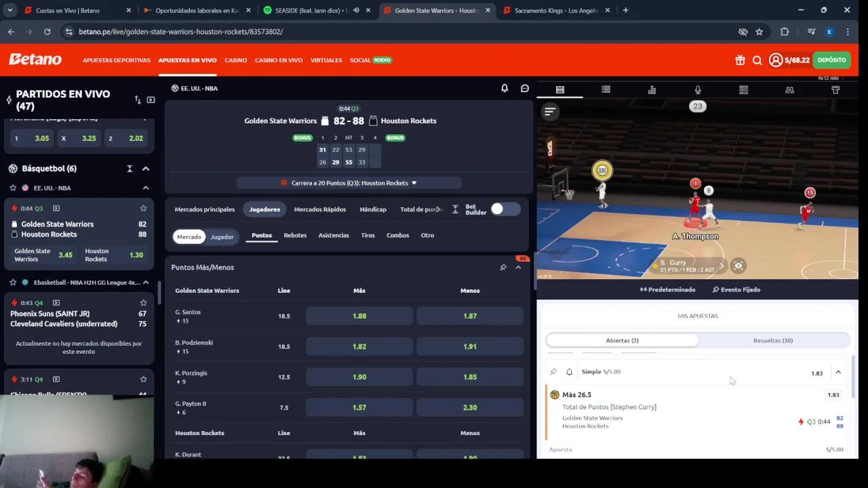
Task: Expand the S. Curry stats chevron
Action: 722,266
